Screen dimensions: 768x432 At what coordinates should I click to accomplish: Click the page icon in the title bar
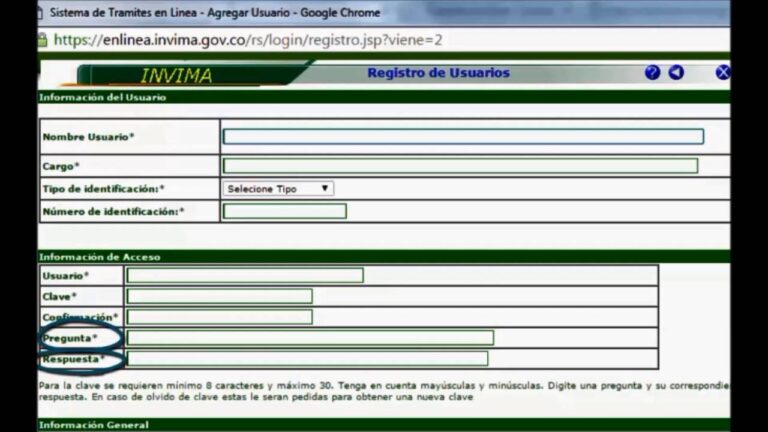click(41, 13)
